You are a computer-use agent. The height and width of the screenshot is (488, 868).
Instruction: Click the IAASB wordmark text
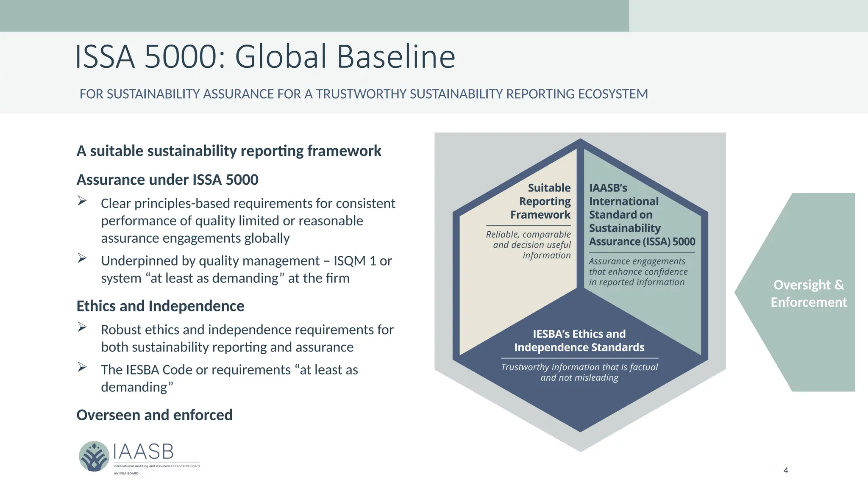tap(143, 452)
